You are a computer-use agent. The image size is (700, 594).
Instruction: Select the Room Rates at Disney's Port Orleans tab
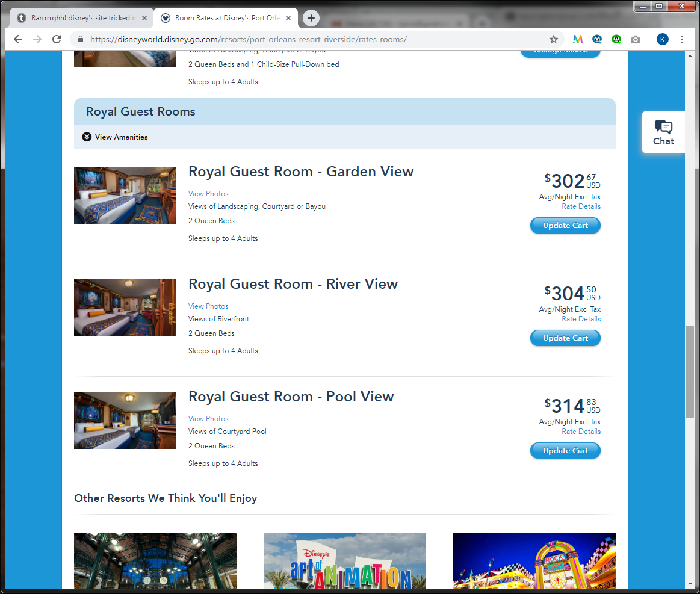[226, 18]
